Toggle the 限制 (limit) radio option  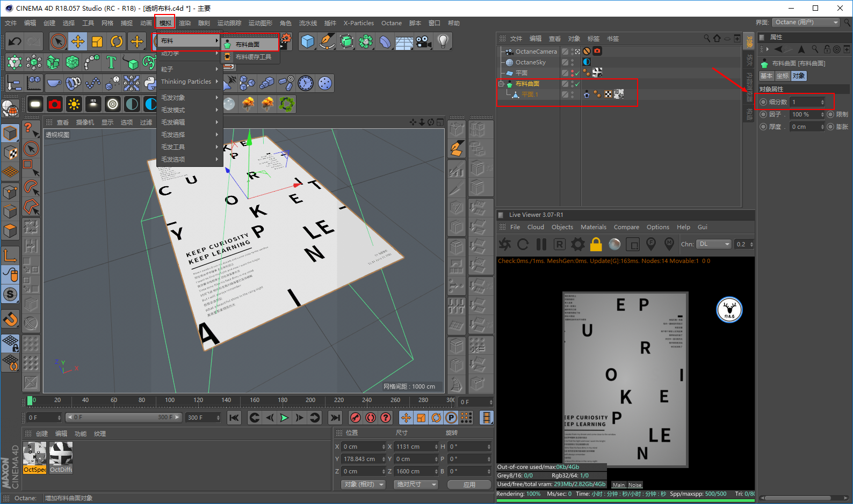click(x=830, y=114)
